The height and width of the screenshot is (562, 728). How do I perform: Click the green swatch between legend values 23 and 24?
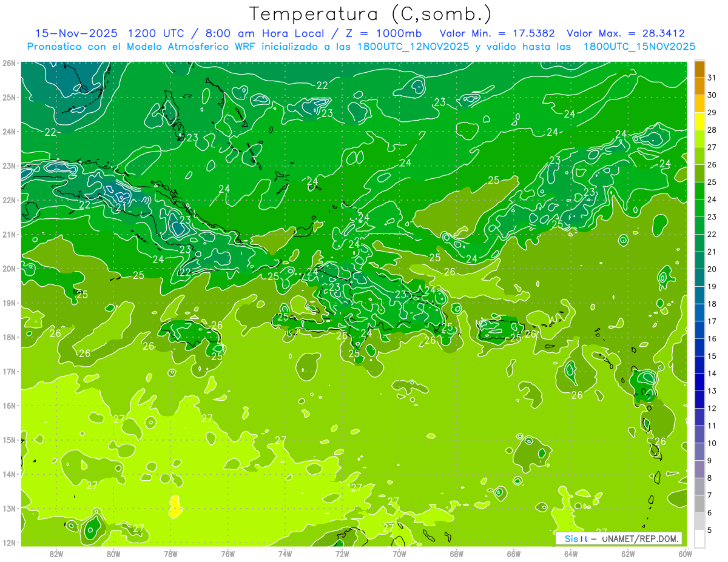699,208
